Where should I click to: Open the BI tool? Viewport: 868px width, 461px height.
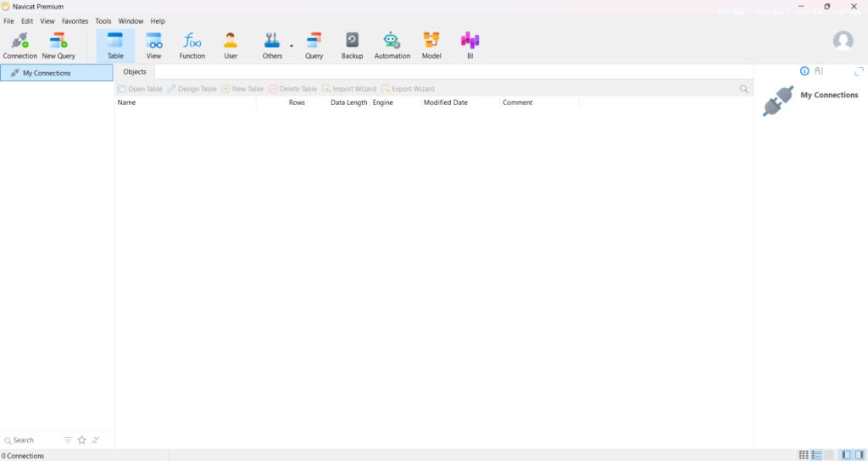470,46
